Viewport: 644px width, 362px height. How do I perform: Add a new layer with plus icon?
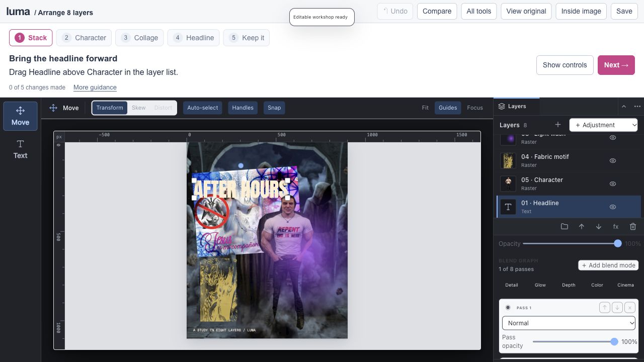tap(557, 125)
